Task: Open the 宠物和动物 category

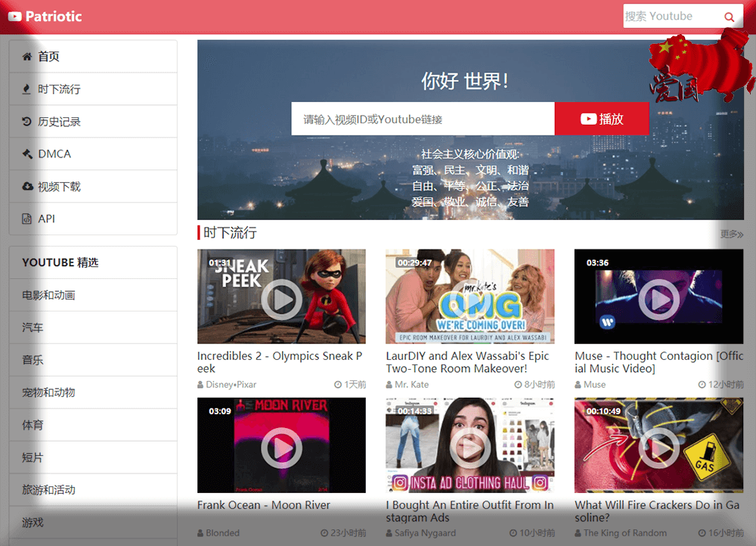Action: point(48,392)
